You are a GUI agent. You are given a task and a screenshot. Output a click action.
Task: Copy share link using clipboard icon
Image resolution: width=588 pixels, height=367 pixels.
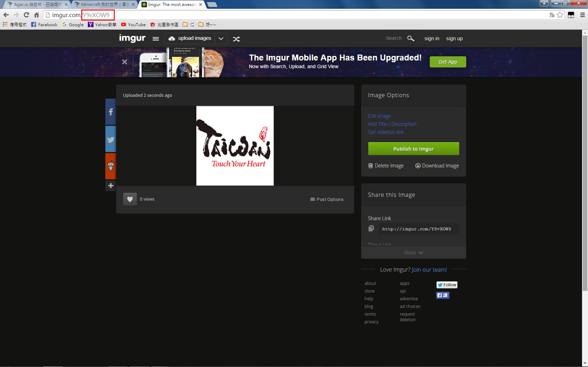[x=371, y=228]
